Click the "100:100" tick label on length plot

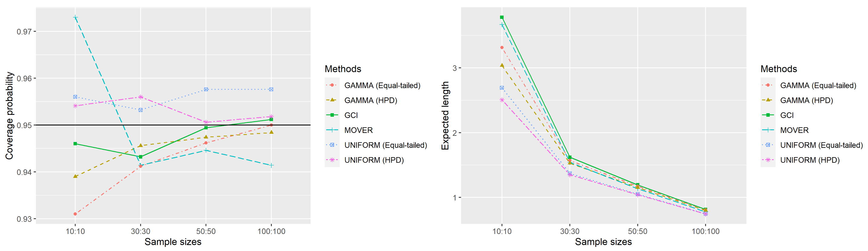(x=705, y=232)
